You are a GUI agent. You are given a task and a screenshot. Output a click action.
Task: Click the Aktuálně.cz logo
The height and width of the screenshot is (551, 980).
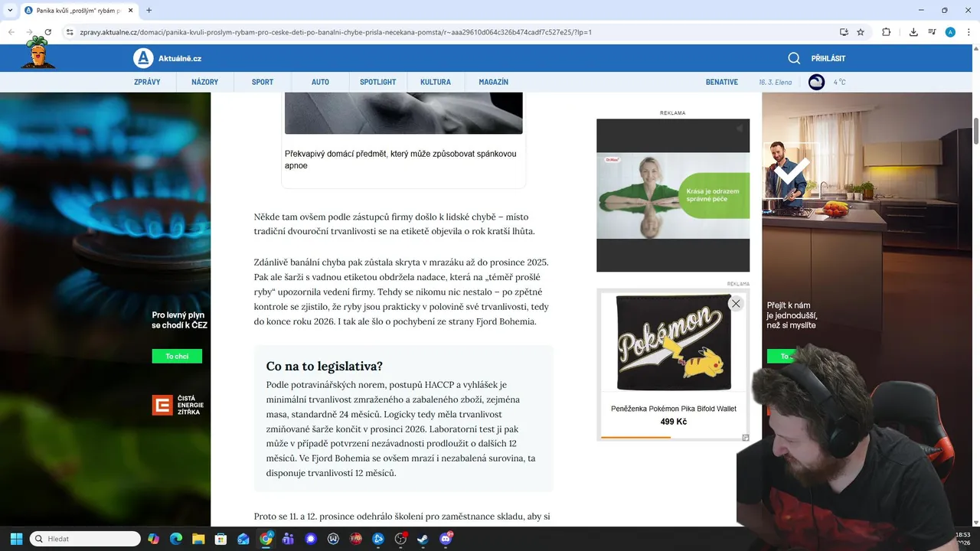(167, 58)
